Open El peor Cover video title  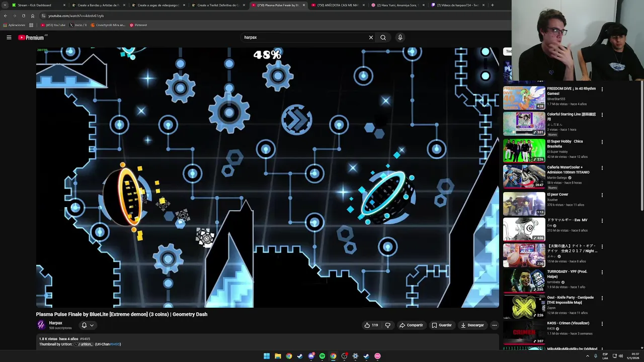click(x=557, y=195)
